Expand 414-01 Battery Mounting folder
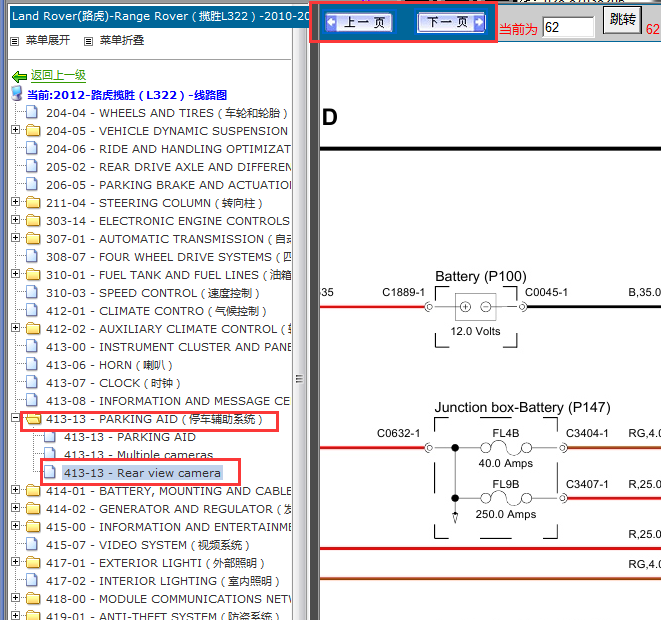This screenshot has width=661, height=620. coord(16,490)
